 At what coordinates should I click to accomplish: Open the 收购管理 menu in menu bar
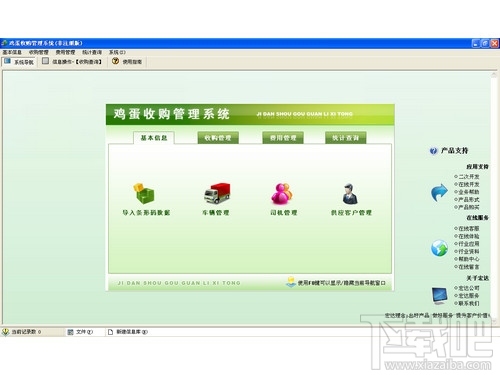pyautogui.click(x=39, y=52)
